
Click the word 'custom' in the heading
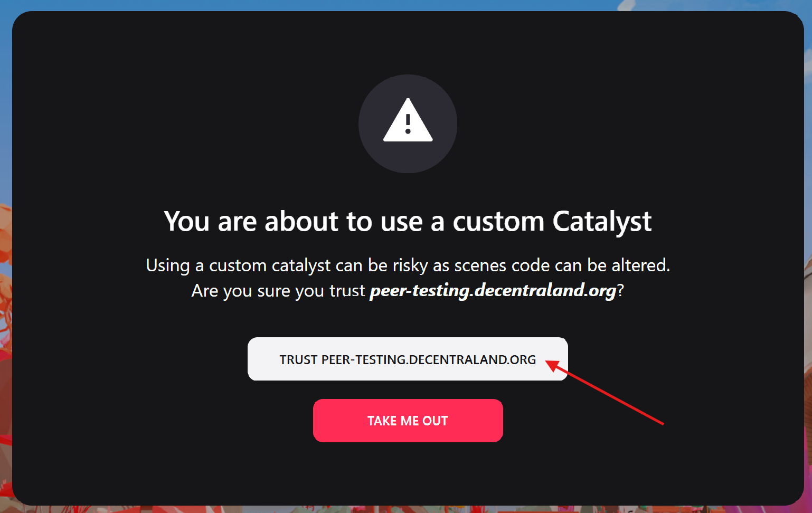tap(498, 221)
